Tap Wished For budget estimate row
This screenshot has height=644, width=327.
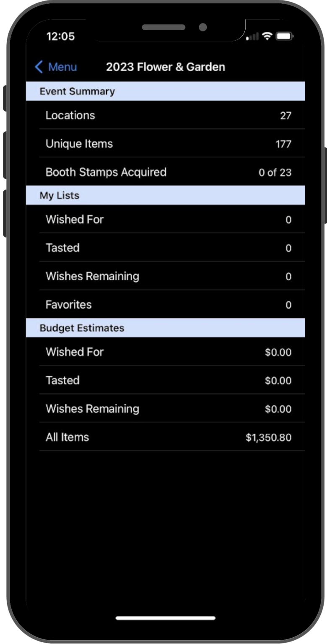click(x=168, y=352)
